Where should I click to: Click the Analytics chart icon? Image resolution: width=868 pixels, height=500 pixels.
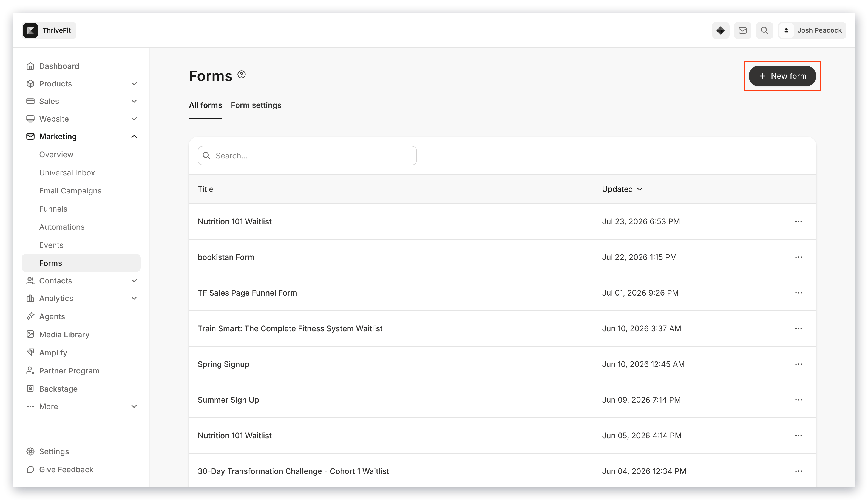pos(30,298)
